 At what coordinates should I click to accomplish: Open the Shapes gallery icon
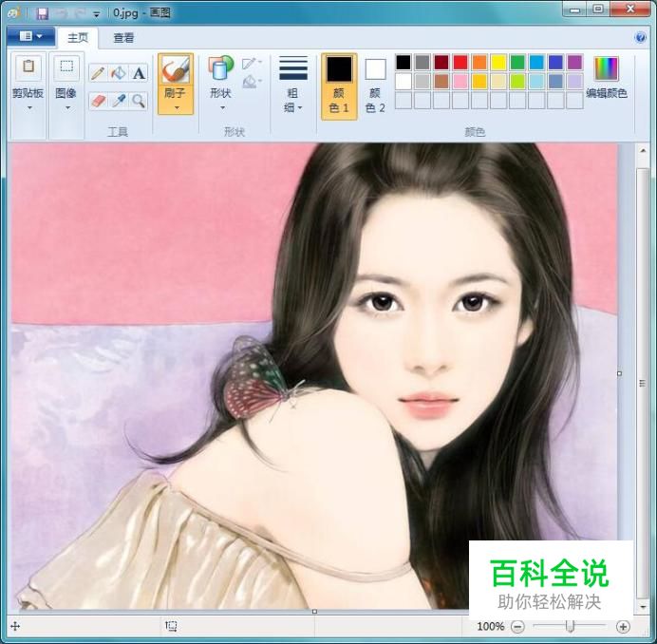click(x=220, y=68)
